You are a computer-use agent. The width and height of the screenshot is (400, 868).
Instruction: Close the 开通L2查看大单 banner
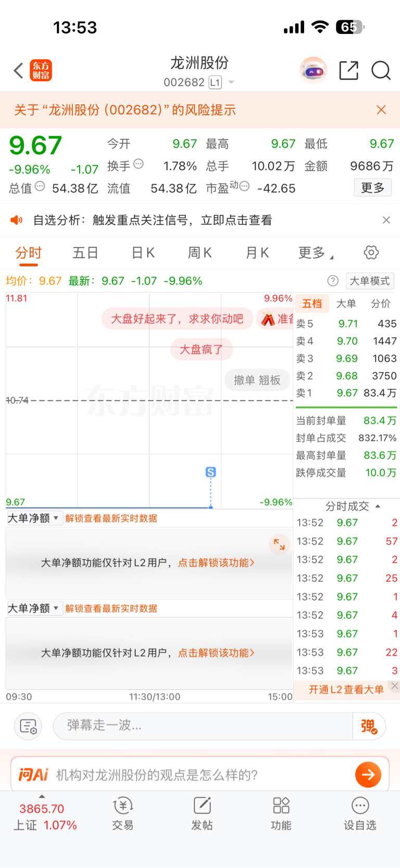395,686
